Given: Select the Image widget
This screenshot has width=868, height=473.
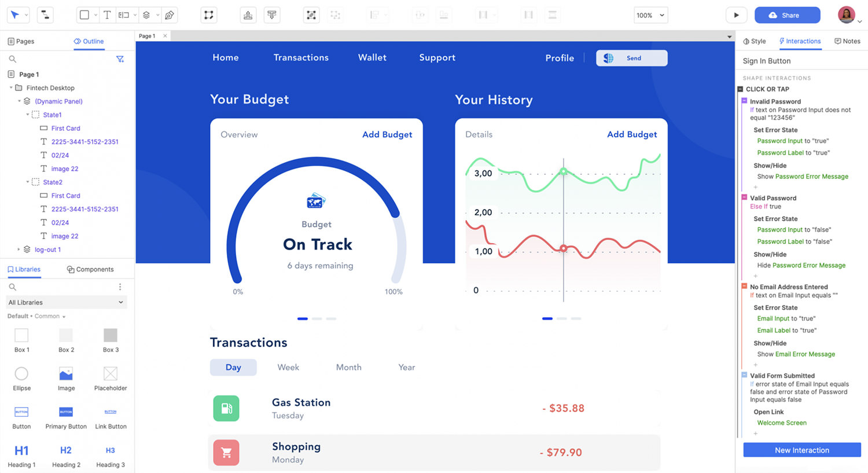Looking at the screenshot, I should click(x=66, y=379).
